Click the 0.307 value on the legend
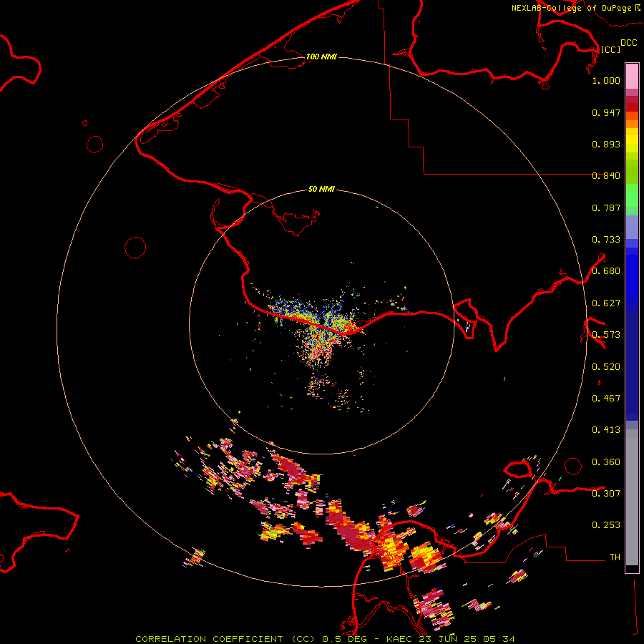The height and width of the screenshot is (644, 644). (606, 494)
